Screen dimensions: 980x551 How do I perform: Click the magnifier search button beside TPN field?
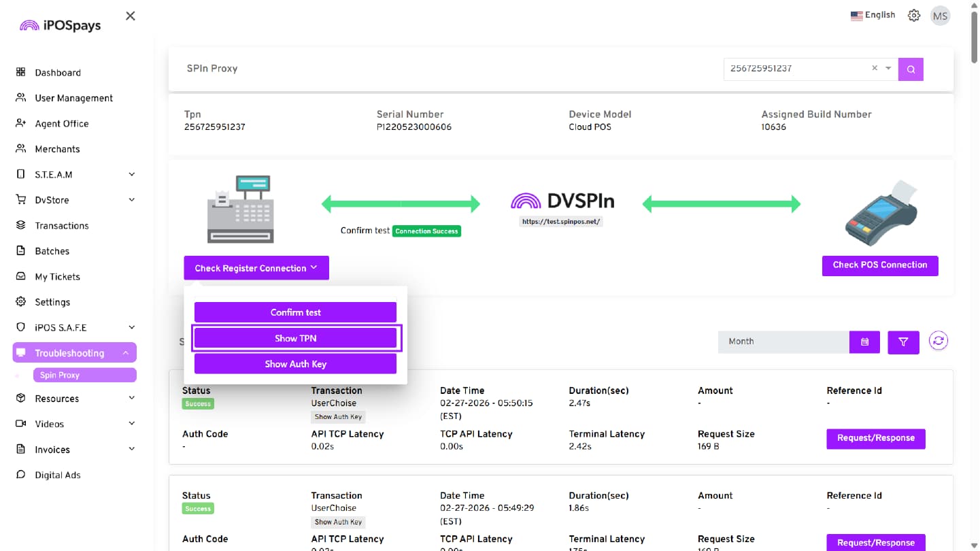911,69
